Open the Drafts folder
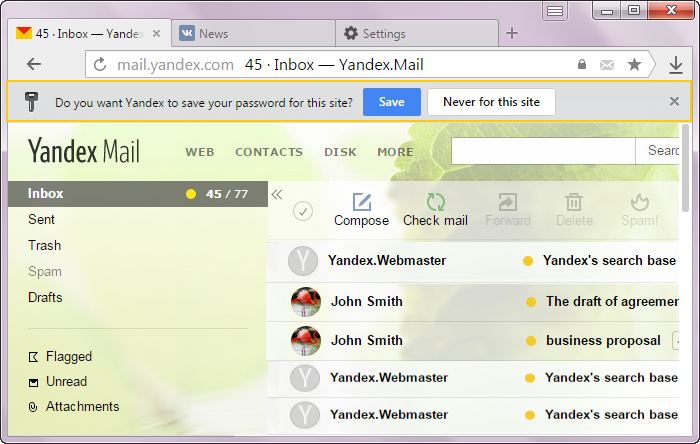The width and height of the screenshot is (700, 444). (x=45, y=297)
